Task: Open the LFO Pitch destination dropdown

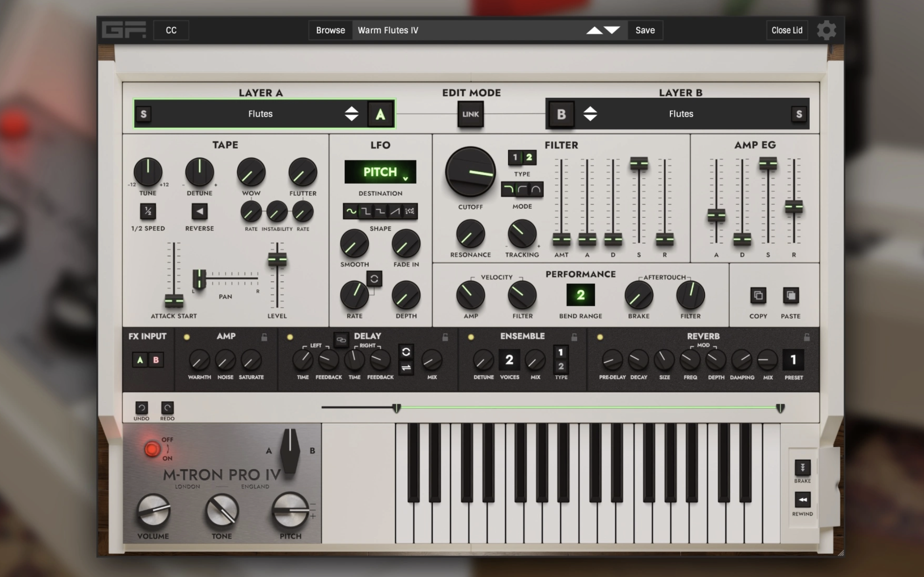Action: click(380, 172)
